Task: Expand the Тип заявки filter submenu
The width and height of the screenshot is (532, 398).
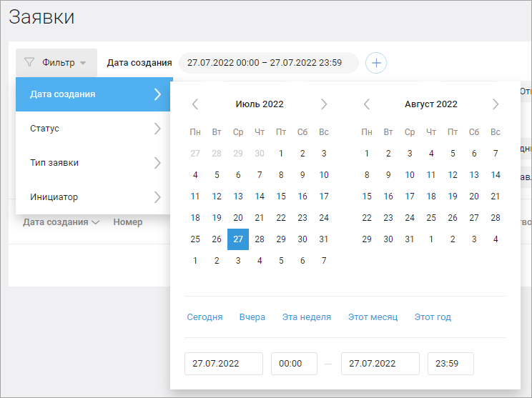Action: point(93,163)
